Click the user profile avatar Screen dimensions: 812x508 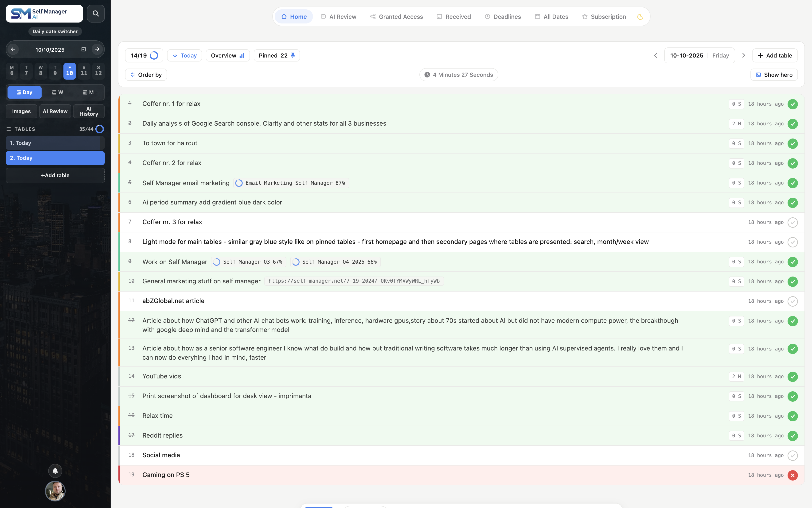point(55,491)
